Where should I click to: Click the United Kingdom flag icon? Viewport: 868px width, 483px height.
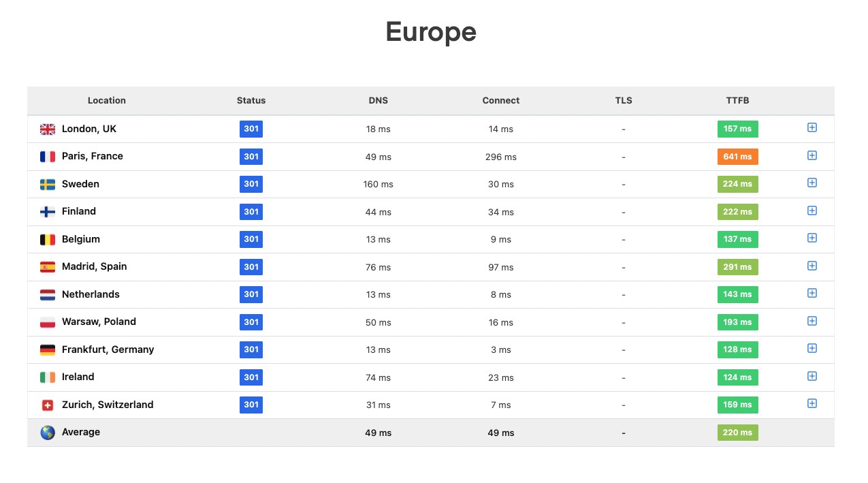pyautogui.click(x=48, y=129)
